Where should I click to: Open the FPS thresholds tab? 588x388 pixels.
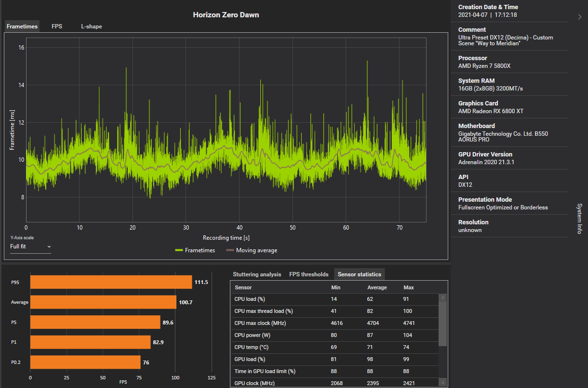[309, 274]
